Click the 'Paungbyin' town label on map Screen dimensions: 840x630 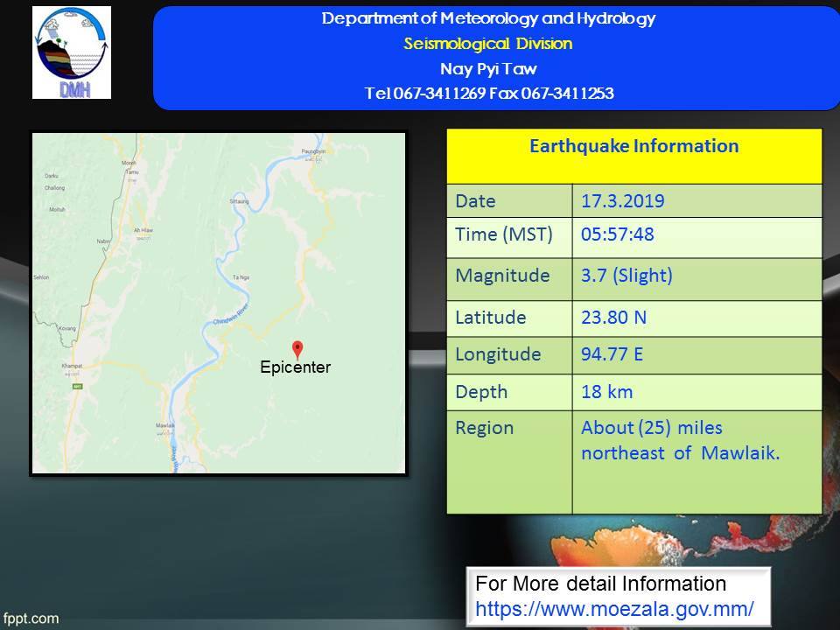click(x=313, y=151)
